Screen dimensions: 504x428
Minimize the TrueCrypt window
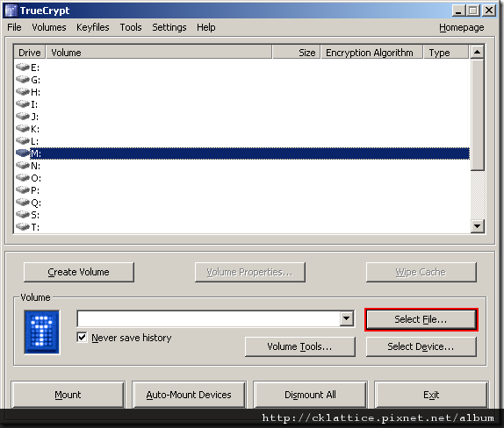coord(459,11)
